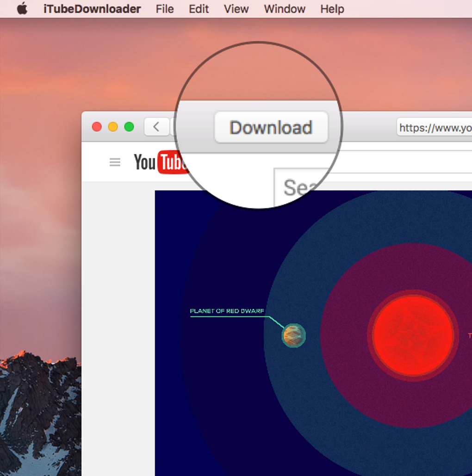472x476 pixels.
Task: Click the red dwarf star in the video
Action: tap(413, 335)
